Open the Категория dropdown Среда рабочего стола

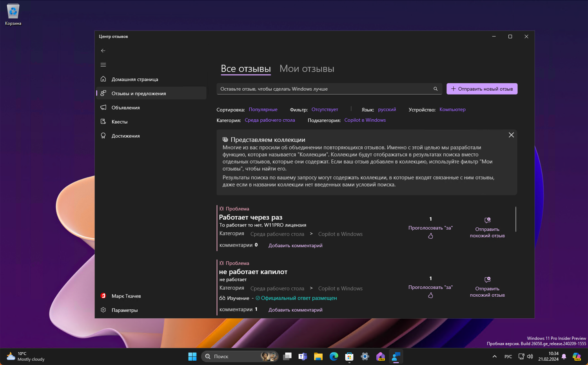270,120
